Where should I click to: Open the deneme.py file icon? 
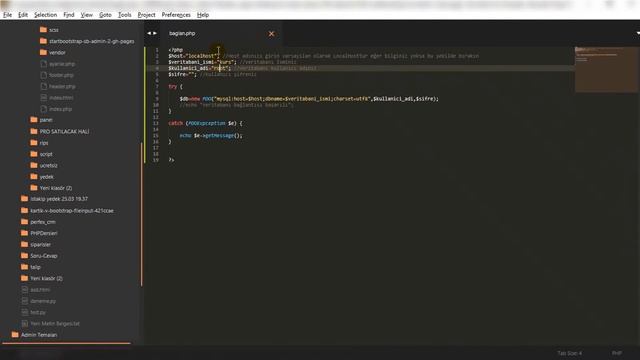point(24,301)
